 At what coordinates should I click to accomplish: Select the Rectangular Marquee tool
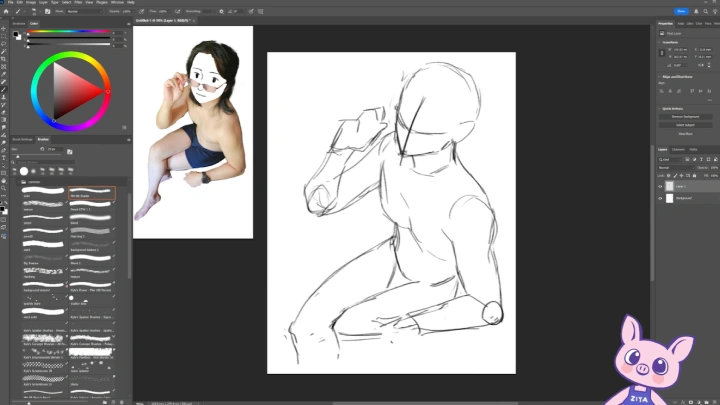tap(4, 36)
